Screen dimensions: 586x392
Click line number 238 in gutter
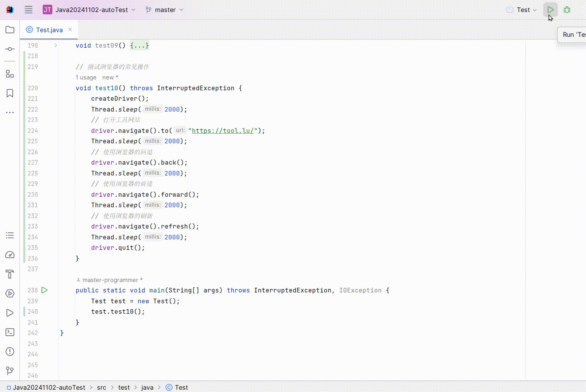pos(33,290)
